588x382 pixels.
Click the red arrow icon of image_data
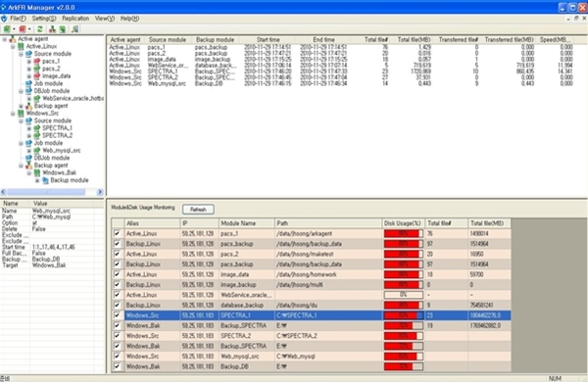coord(37,76)
